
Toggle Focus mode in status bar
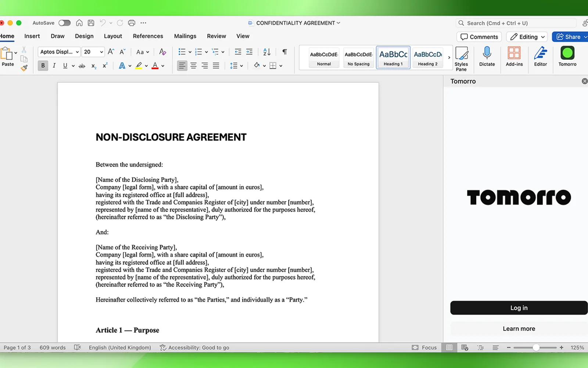pyautogui.click(x=424, y=347)
